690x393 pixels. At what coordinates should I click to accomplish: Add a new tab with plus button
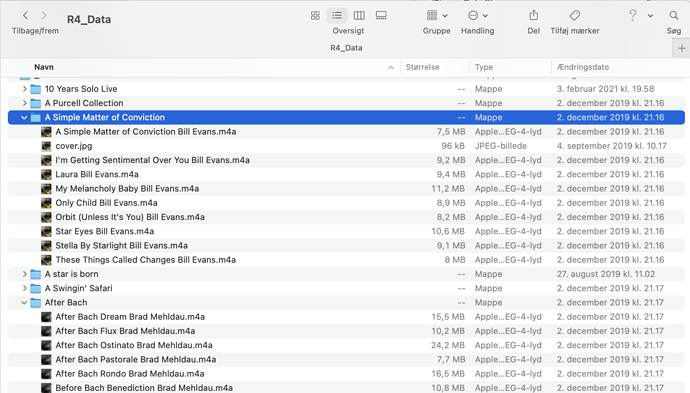pyautogui.click(x=682, y=48)
